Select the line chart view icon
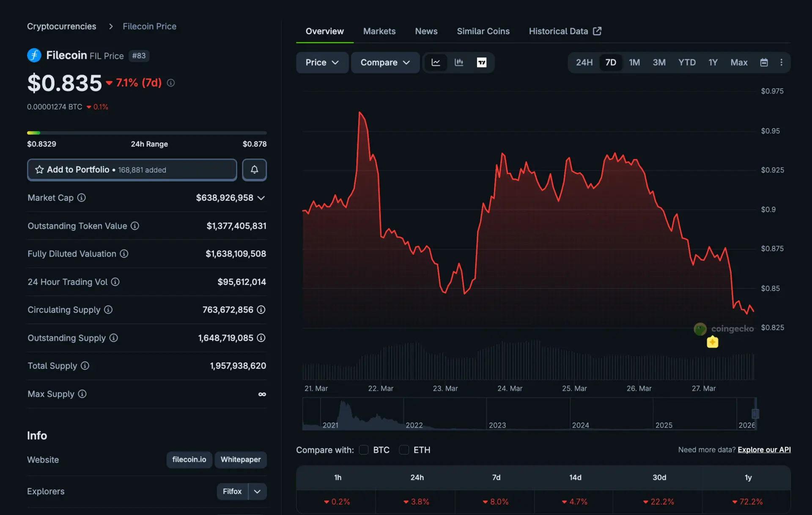Screen dimensions: 812x515 pos(436,62)
